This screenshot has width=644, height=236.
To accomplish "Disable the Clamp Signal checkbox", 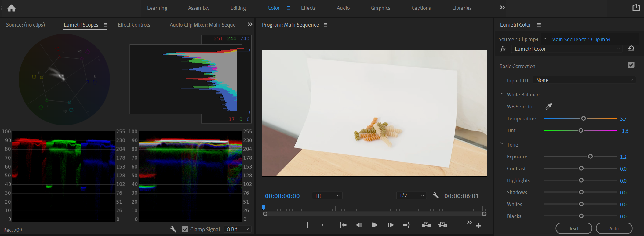I will coord(185,229).
